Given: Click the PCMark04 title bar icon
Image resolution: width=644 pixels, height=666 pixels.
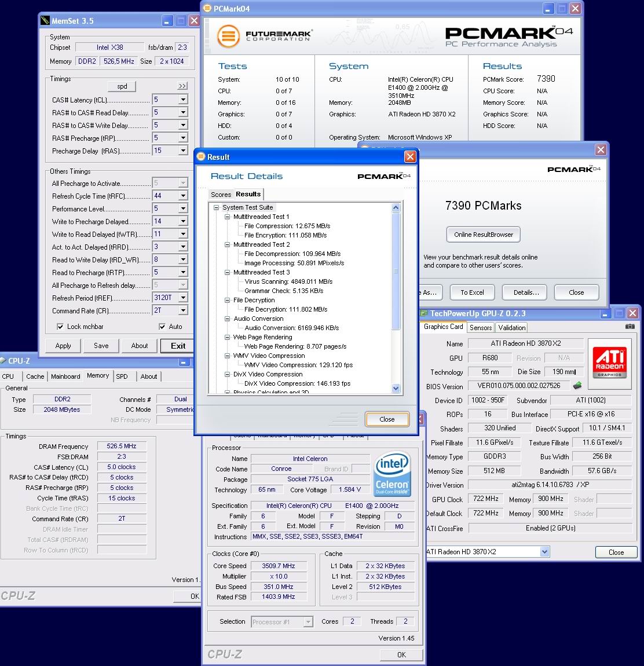Looking at the screenshot, I should pyautogui.click(x=207, y=9).
